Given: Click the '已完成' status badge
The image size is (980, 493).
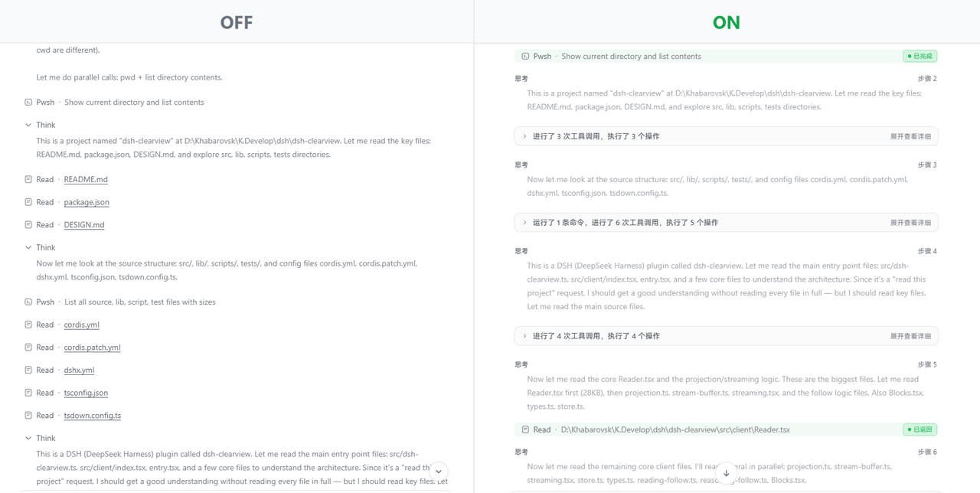Looking at the screenshot, I should pos(920,56).
